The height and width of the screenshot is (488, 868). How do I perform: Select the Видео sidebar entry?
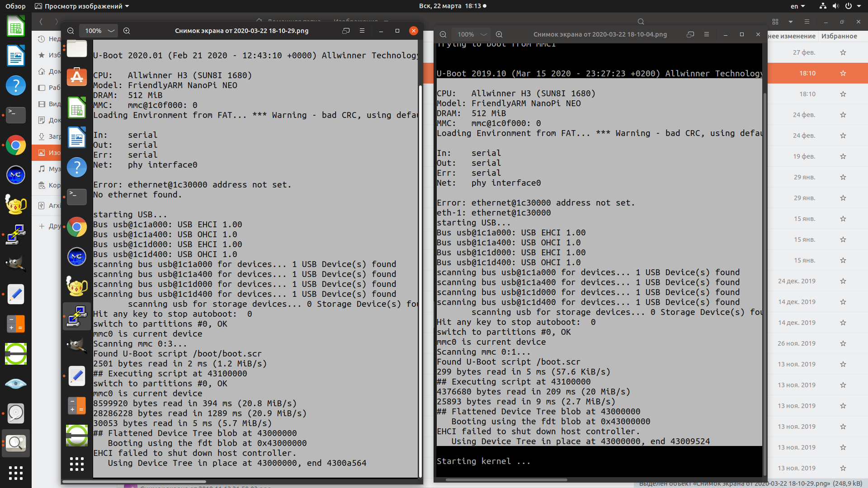click(47, 104)
